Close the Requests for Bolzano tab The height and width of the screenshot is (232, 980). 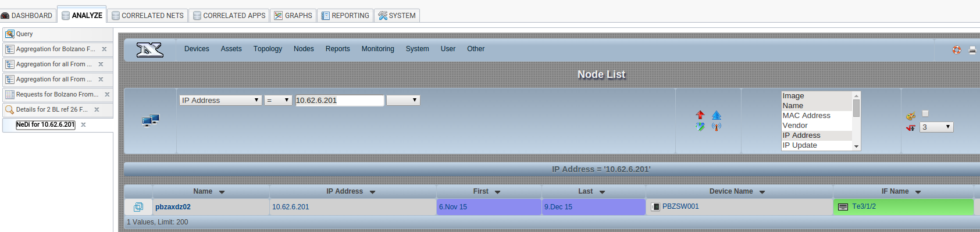(x=107, y=94)
